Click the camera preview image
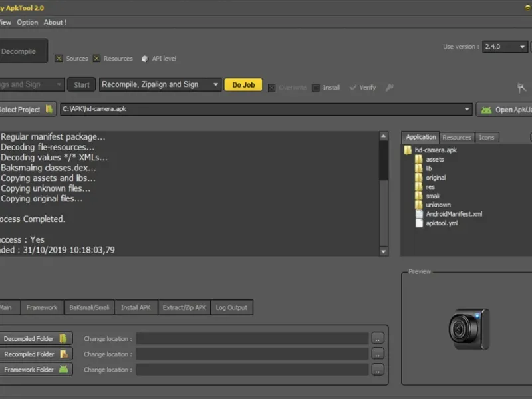Viewport: 532px width, 399px height. (x=468, y=329)
